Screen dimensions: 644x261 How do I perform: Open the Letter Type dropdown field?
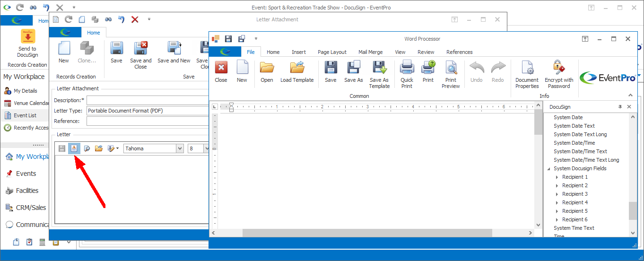point(148,111)
